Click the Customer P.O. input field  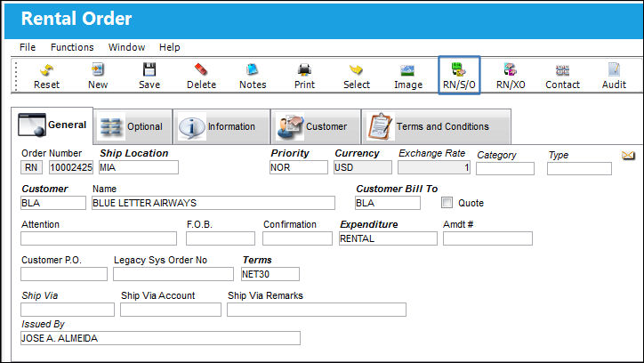pos(64,274)
